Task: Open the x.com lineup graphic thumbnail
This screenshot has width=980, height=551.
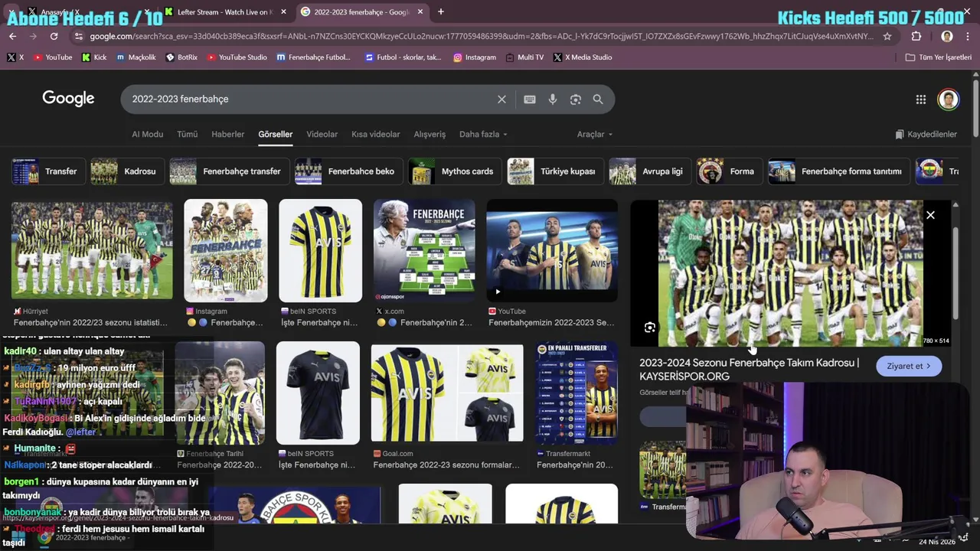Action: tap(424, 250)
